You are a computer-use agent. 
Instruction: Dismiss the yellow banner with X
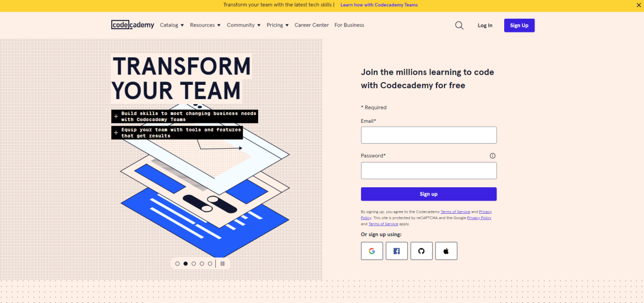(638, 5)
